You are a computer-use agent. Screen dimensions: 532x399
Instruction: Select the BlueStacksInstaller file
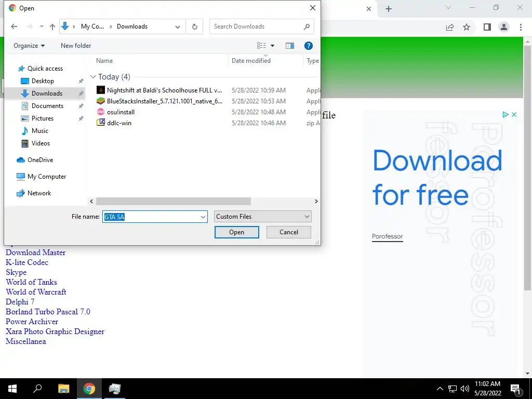click(x=165, y=101)
